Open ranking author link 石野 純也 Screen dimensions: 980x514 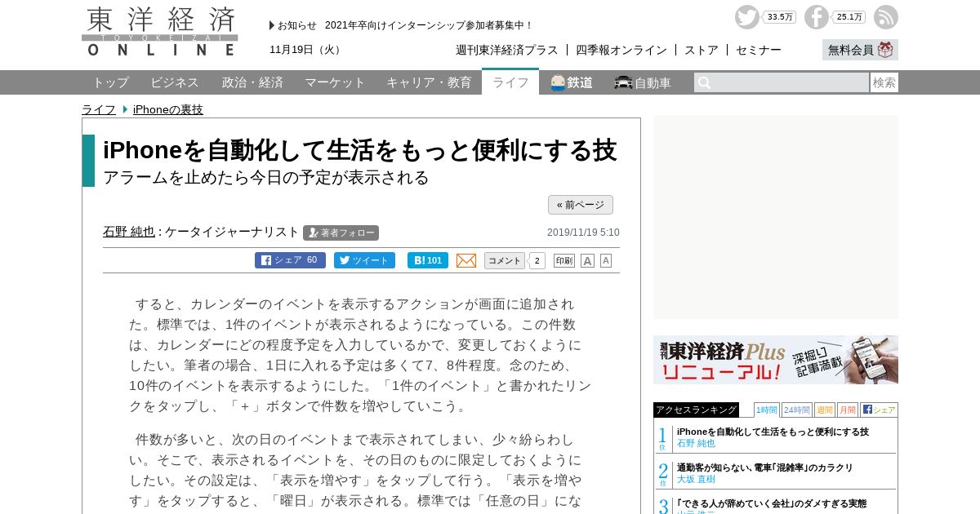click(696, 443)
